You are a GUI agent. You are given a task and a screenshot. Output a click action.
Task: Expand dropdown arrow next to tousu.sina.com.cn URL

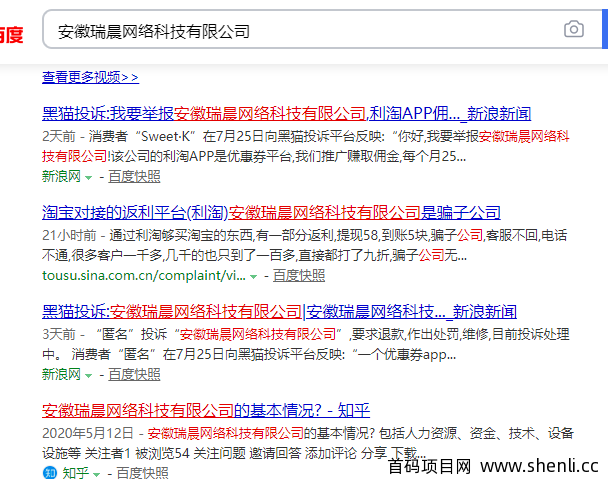click(x=253, y=277)
